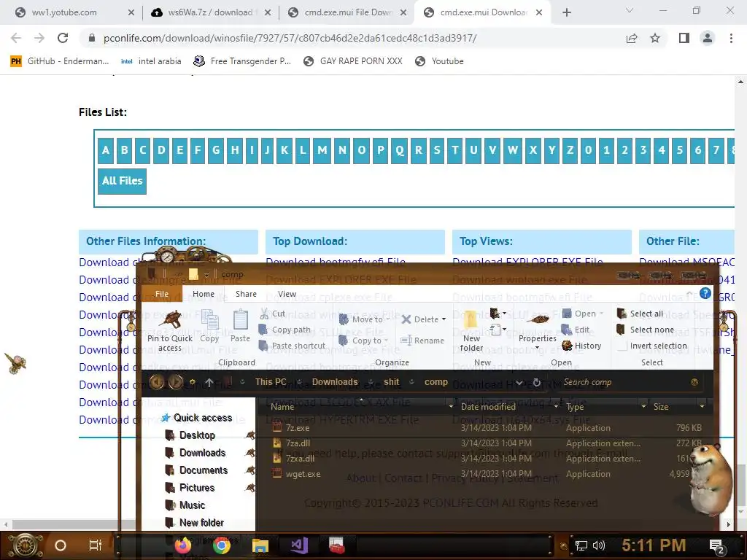Reload the page in Chrome

[63, 38]
